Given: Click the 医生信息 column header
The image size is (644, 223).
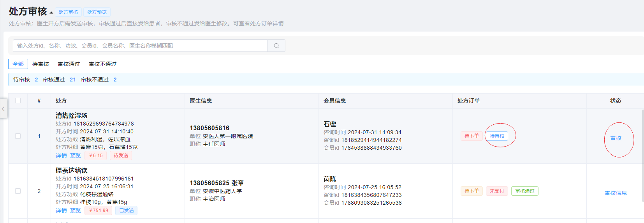Looking at the screenshot, I should tap(201, 101).
